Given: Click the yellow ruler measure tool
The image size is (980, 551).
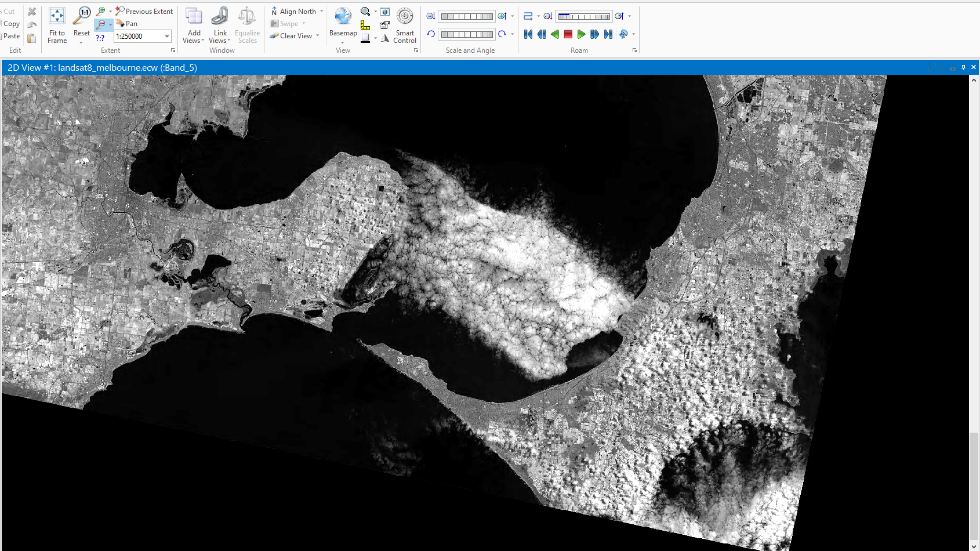Looking at the screenshot, I should [365, 25].
